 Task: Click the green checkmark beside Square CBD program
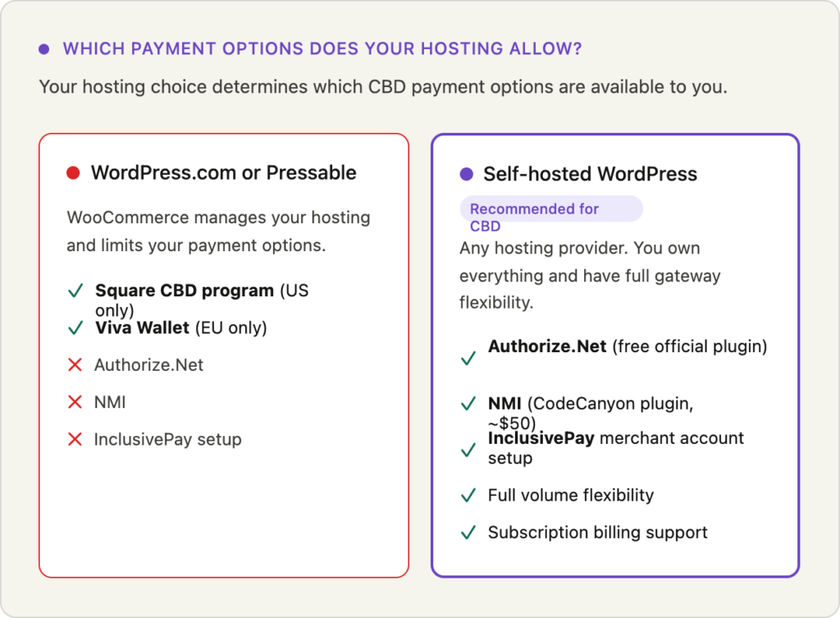[x=75, y=291]
